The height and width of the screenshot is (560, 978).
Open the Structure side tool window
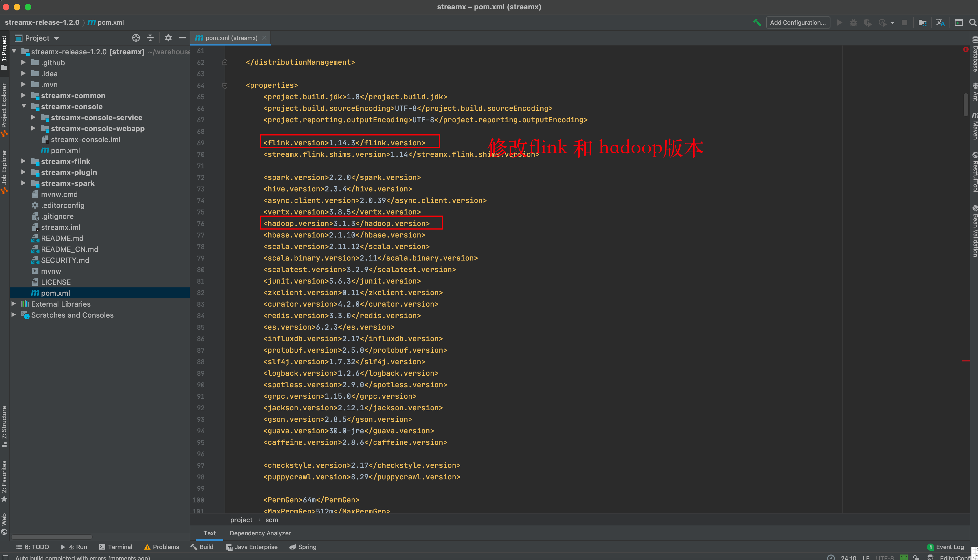coord(4,426)
